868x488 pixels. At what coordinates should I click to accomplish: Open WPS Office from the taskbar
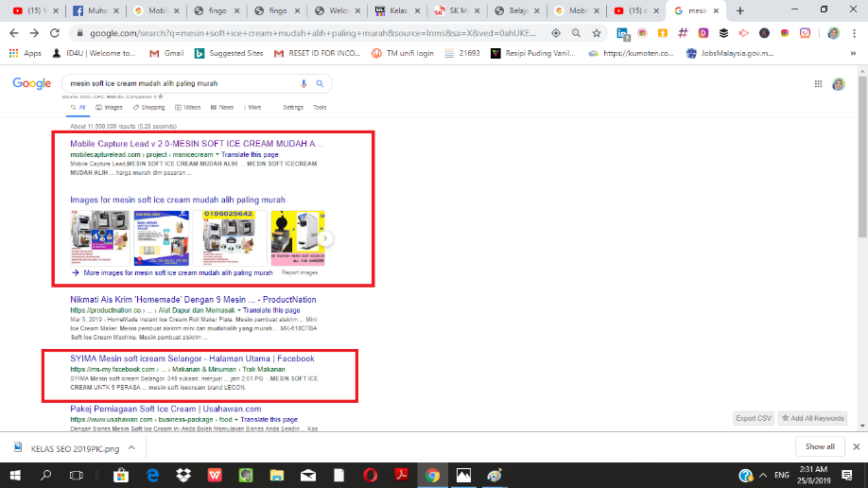point(215,476)
